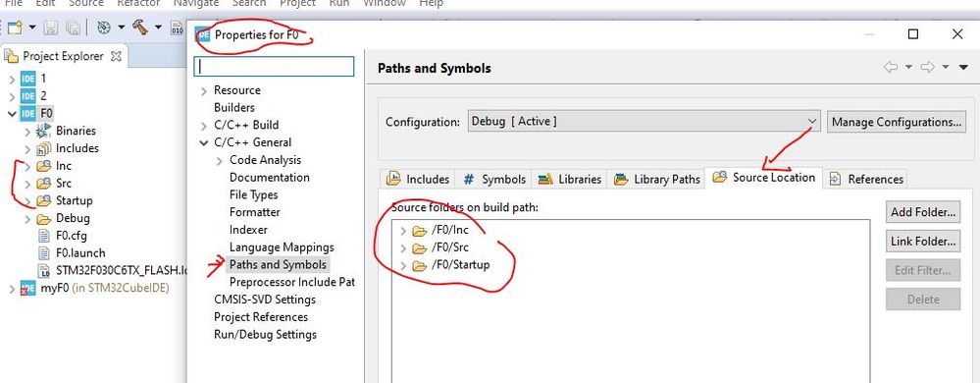Expand the Startup folder in Project Explorer
Viewport: 980px width, 383px height.
pos(27,201)
